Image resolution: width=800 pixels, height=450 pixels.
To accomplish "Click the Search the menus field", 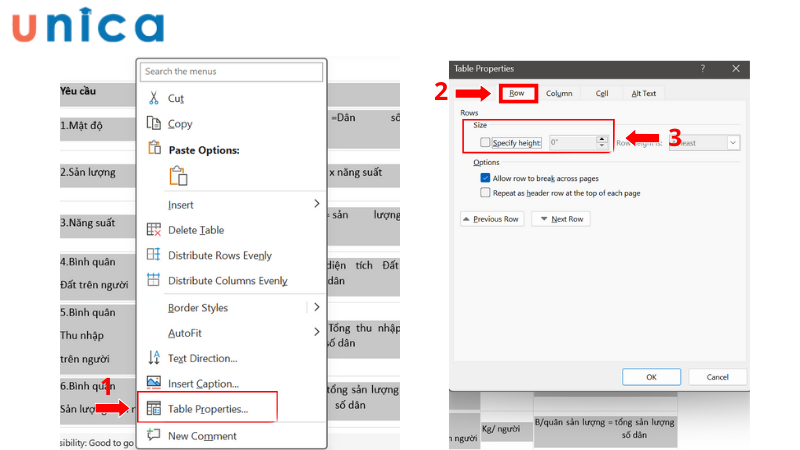I will click(x=232, y=71).
